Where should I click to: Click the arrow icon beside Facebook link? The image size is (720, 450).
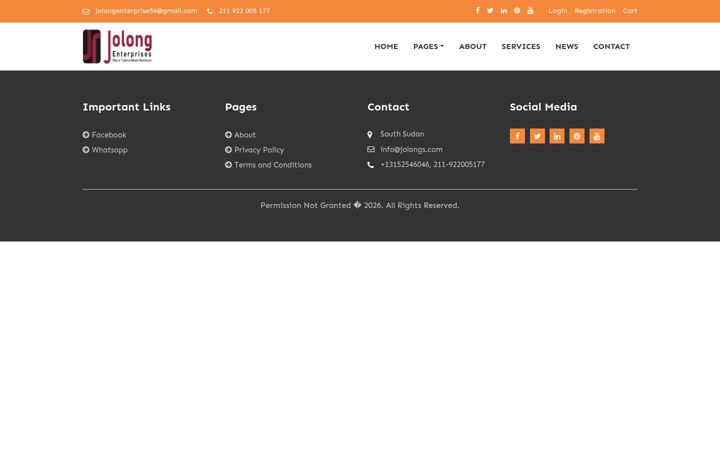86,135
